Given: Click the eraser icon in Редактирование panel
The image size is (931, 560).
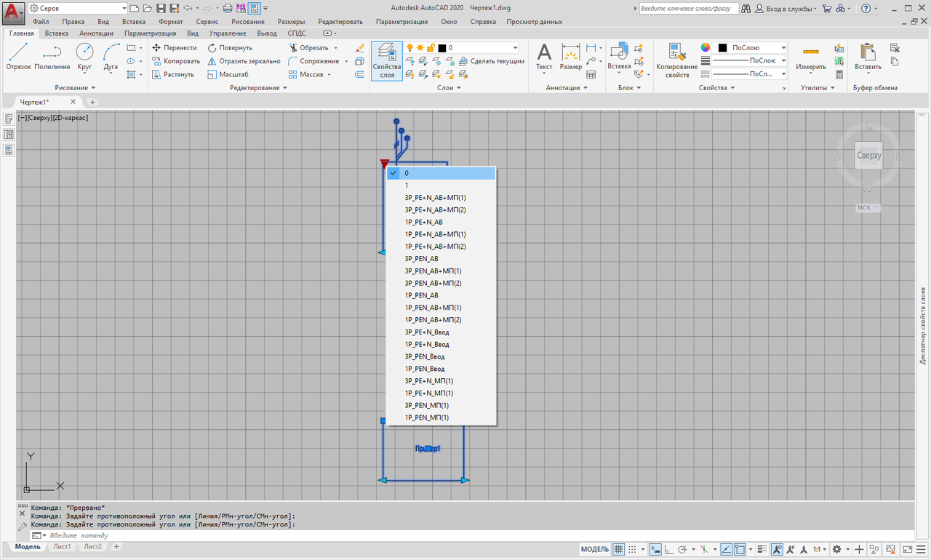Looking at the screenshot, I should click(359, 47).
